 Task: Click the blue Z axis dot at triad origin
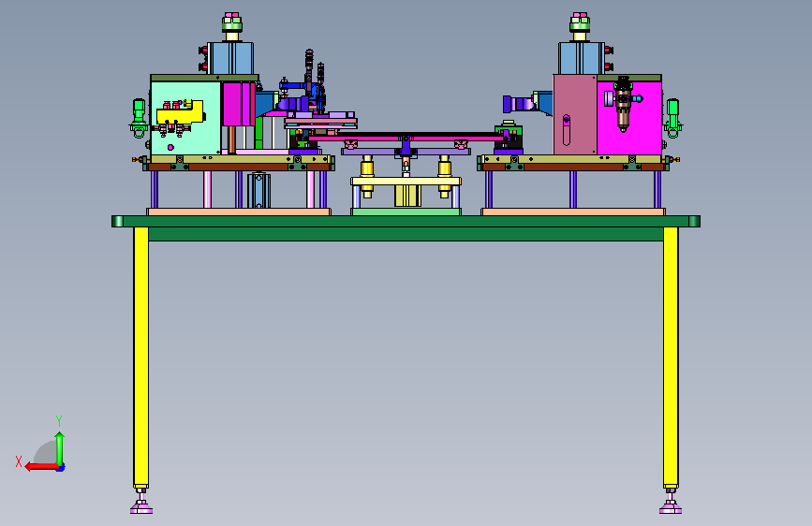[61, 467]
